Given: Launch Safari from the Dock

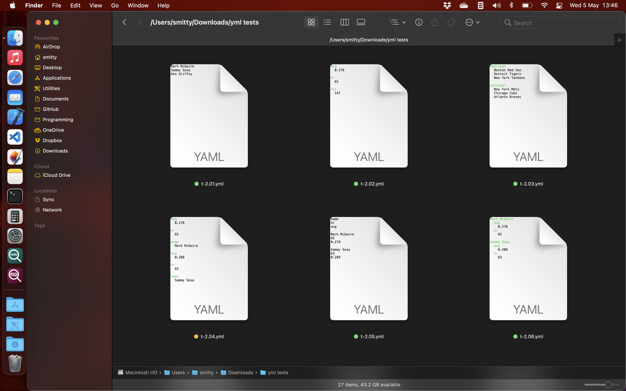Looking at the screenshot, I should pos(15,77).
